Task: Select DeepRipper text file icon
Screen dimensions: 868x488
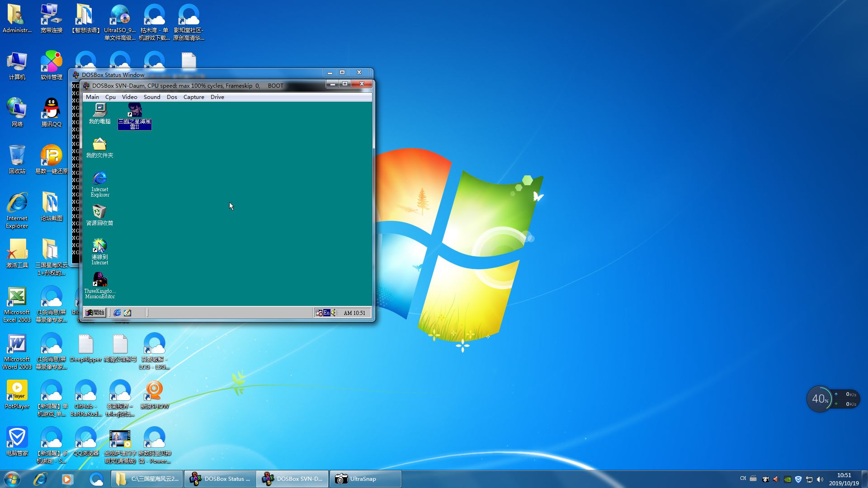Action: pos(85,348)
